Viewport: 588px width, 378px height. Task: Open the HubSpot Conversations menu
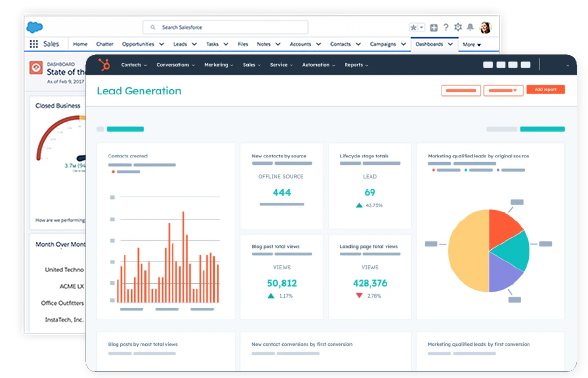[x=176, y=65]
